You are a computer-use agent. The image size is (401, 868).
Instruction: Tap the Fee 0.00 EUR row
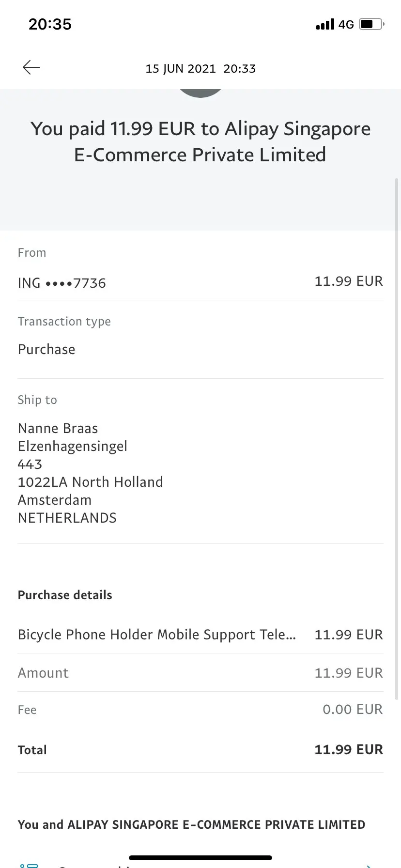coord(200,710)
